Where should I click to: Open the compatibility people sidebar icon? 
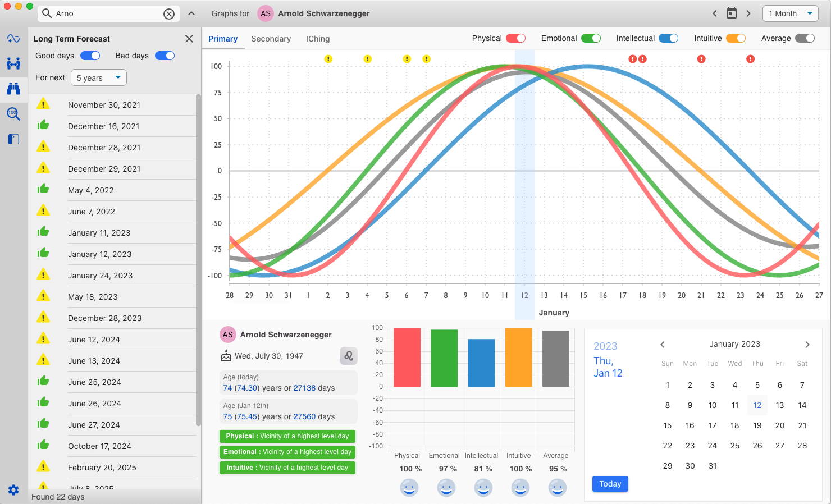pyautogui.click(x=13, y=63)
